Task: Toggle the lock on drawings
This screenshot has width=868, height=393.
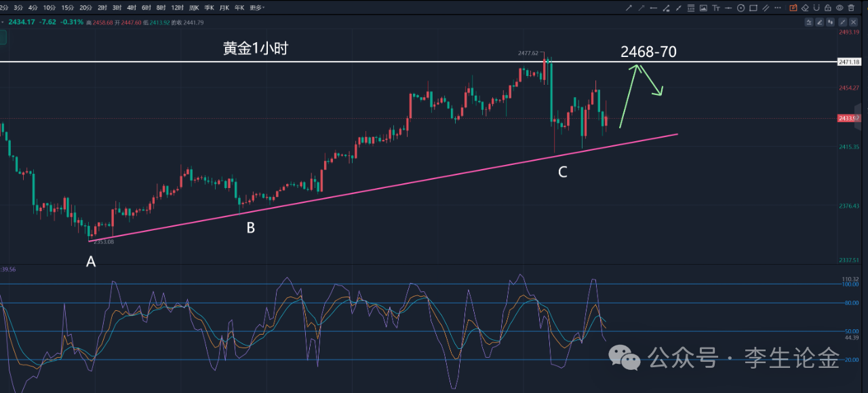Action: (827, 8)
